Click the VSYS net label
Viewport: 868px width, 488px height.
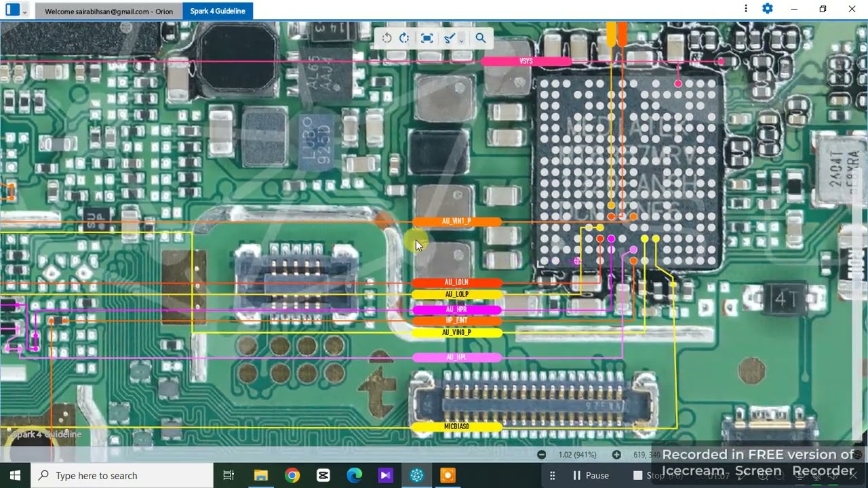[526, 61]
